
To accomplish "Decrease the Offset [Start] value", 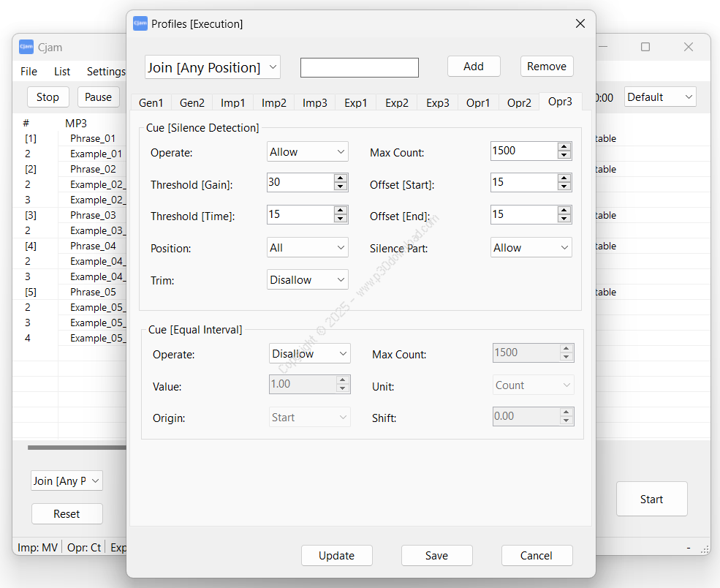I will click(x=564, y=186).
